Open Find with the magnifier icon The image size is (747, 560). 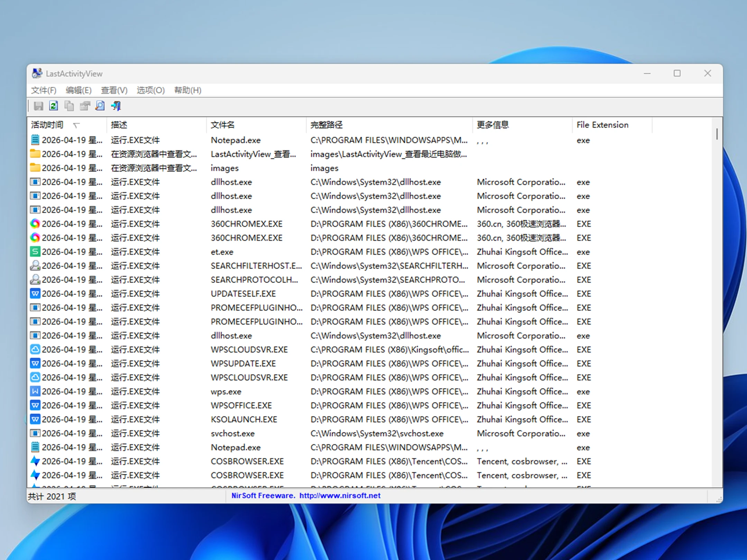coord(100,106)
